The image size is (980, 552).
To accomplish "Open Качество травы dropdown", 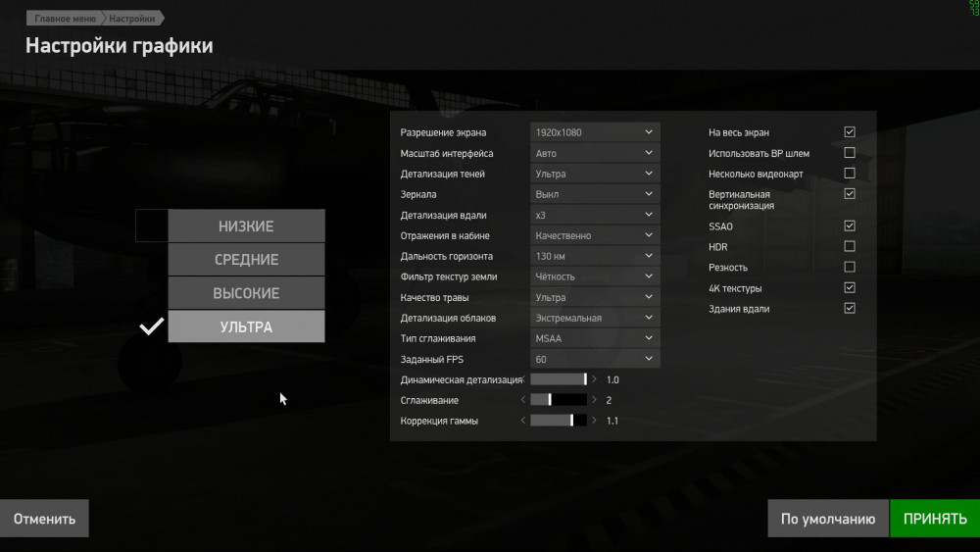I will [595, 297].
